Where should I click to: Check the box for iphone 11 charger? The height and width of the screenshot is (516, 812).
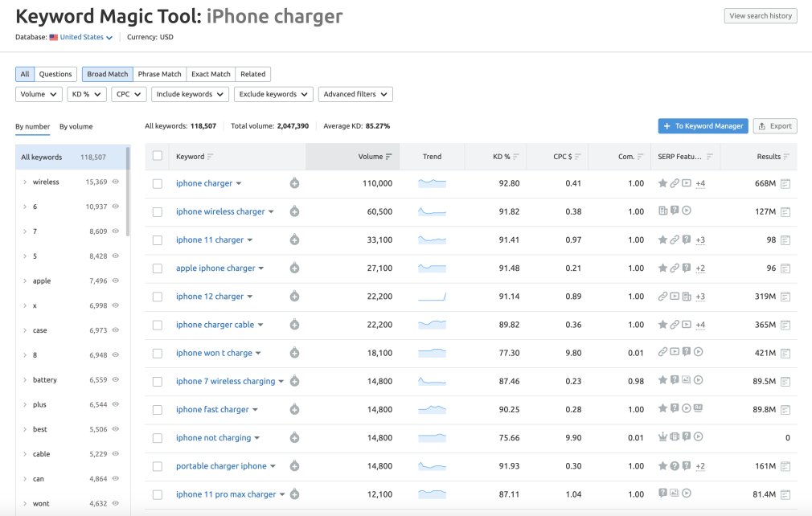[158, 240]
